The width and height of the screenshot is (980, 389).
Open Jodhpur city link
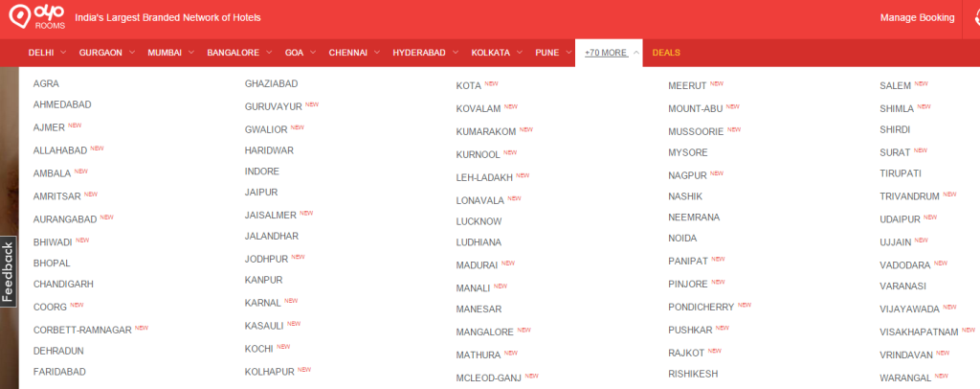tap(266, 259)
